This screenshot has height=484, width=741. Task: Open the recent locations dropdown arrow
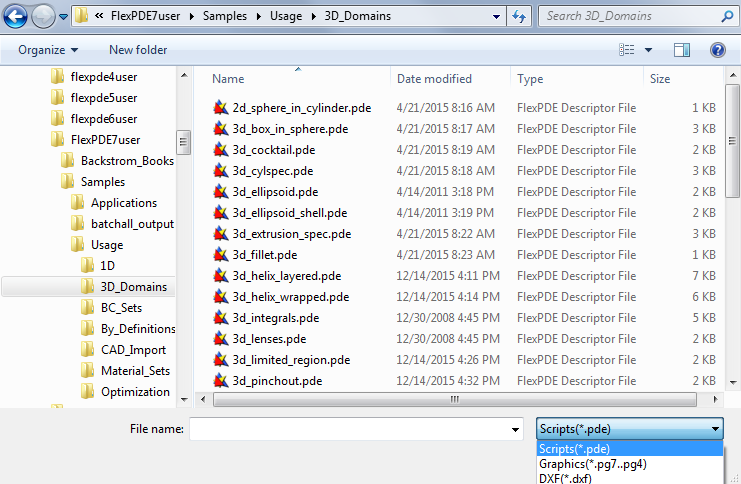click(63, 17)
